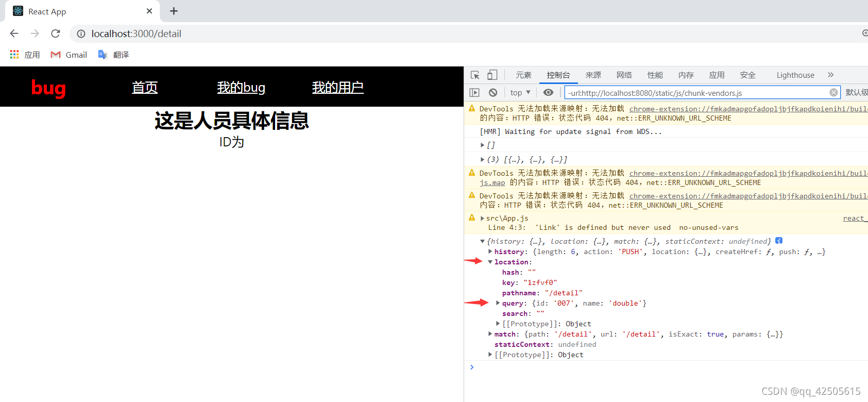
Task: Click the site info icon in address bar
Action: [x=81, y=33]
